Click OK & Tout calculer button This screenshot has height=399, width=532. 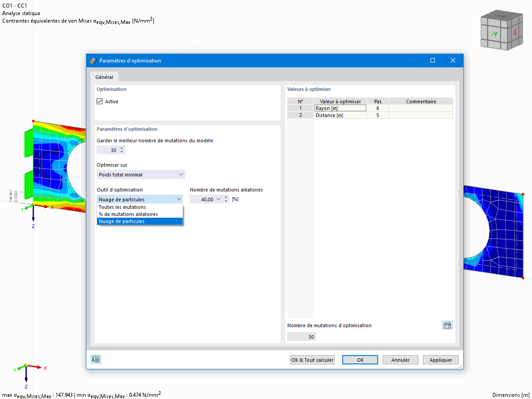point(312,360)
